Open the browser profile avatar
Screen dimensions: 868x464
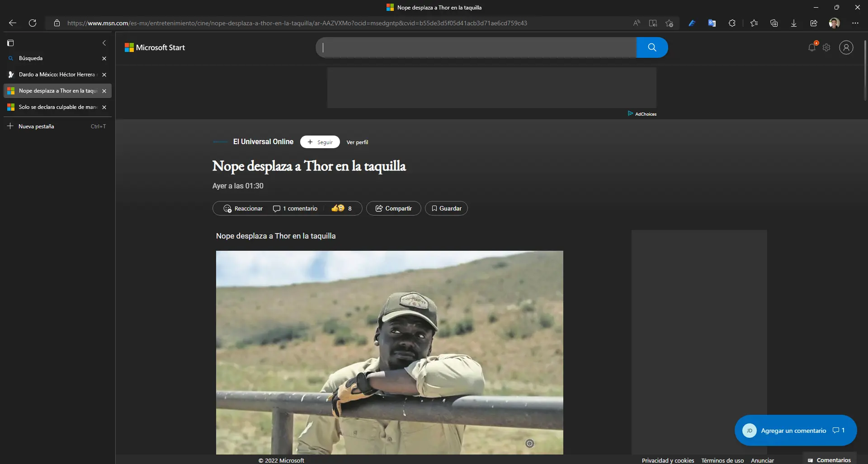835,23
